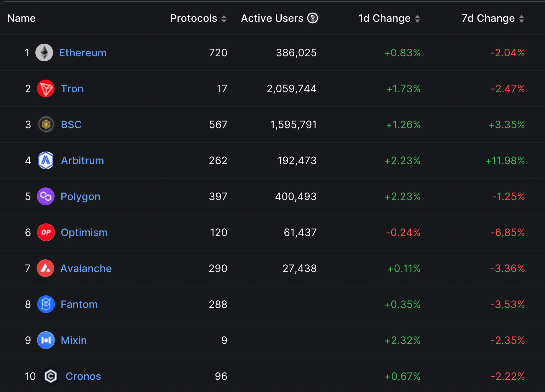Select Ethereum's 720 protocols value
This screenshot has height=392, width=545.
(x=218, y=53)
